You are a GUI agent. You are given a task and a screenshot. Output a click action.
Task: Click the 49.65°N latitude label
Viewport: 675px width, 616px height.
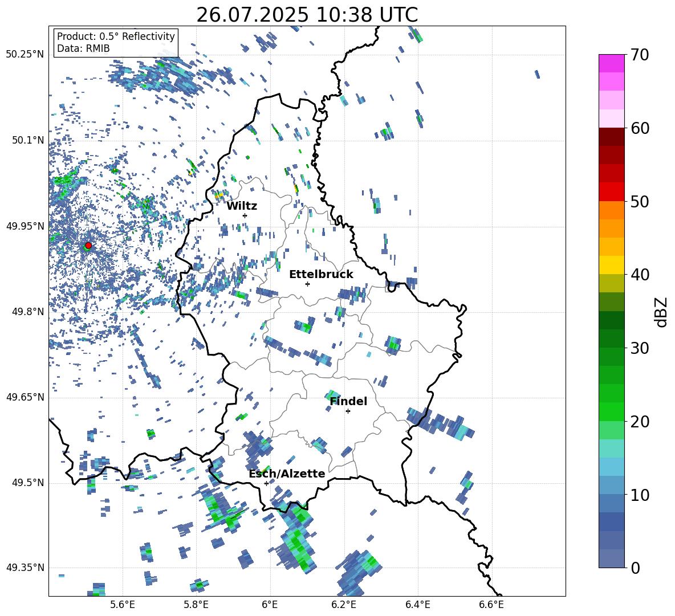click(x=25, y=397)
